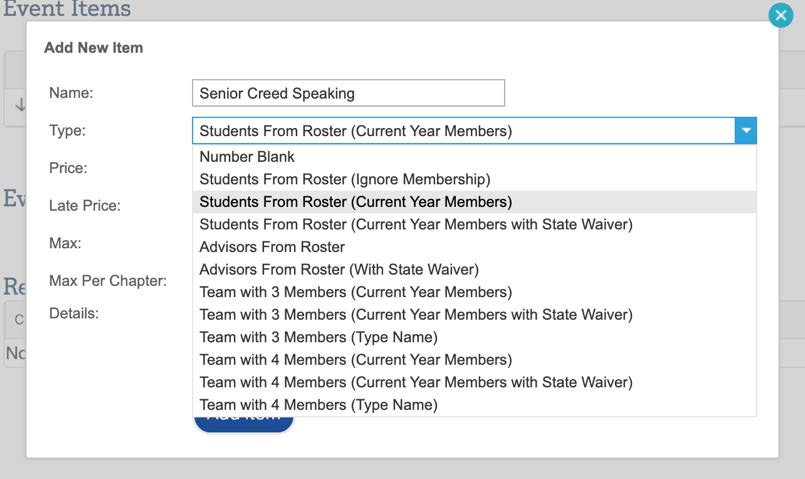
Task: Pick Team with 3 Members with State Waiver
Action: (x=415, y=314)
